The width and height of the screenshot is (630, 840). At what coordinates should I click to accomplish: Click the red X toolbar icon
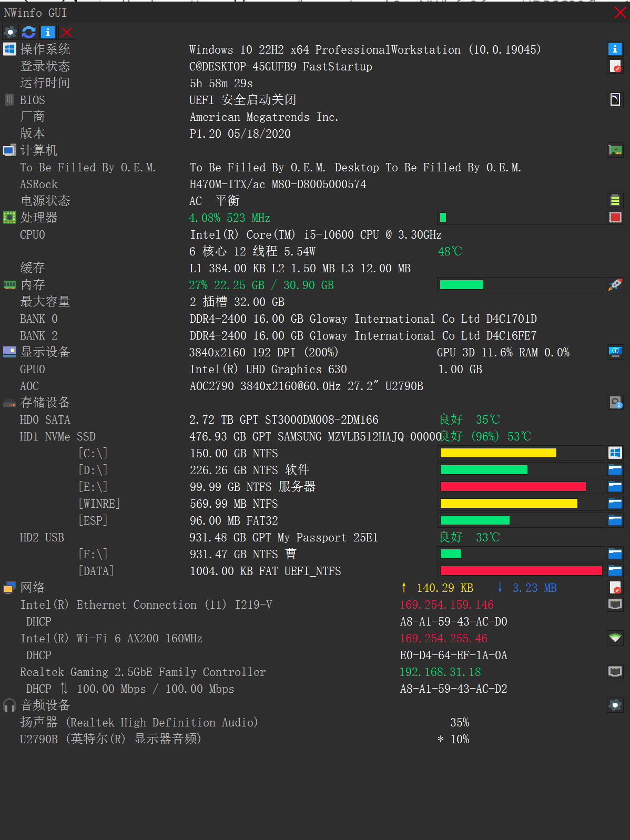tap(67, 33)
